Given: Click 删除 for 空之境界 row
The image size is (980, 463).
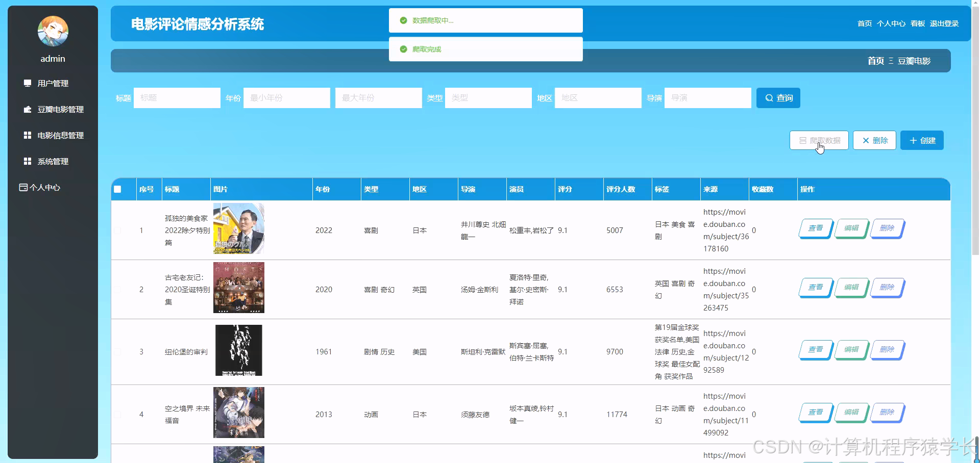Looking at the screenshot, I should tap(887, 412).
